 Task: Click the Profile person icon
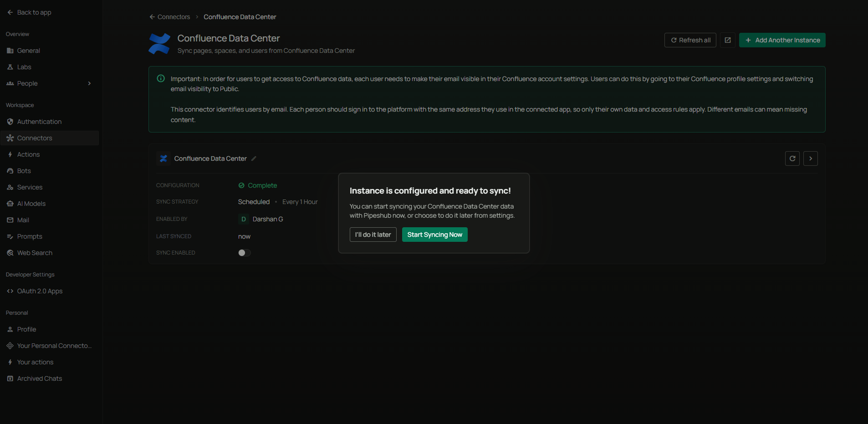10,329
